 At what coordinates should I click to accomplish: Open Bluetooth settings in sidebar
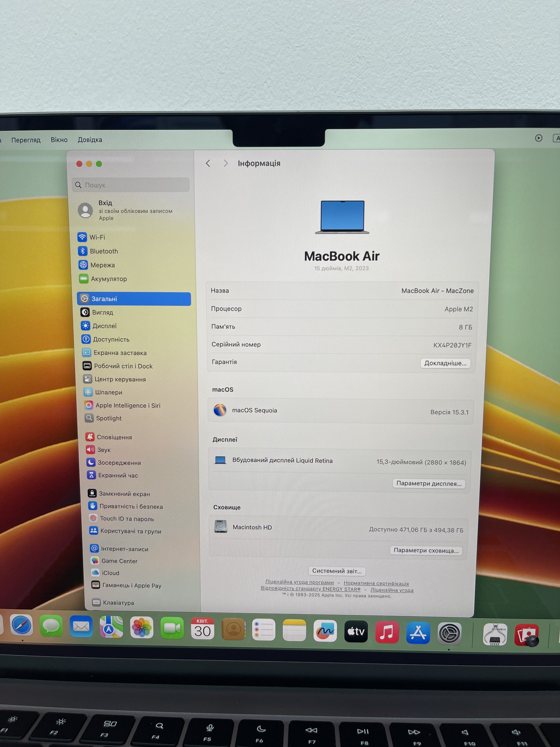[98, 251]
